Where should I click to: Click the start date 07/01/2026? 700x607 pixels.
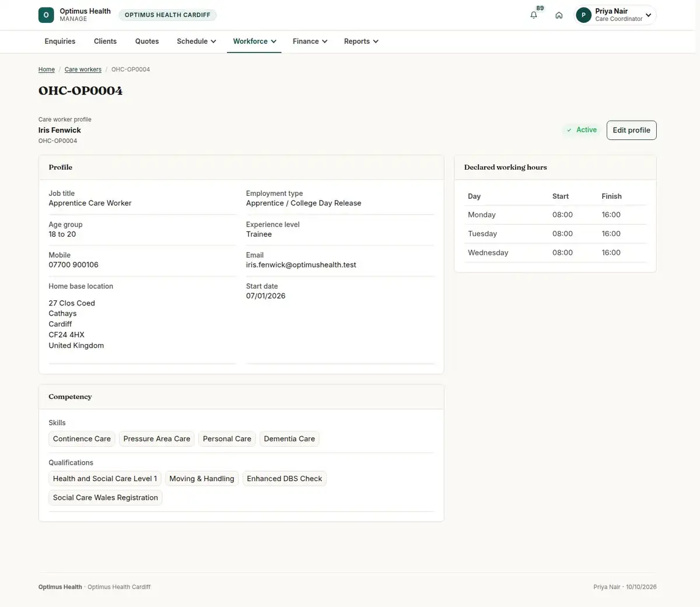pyautogui.click(x=266, y=296)
